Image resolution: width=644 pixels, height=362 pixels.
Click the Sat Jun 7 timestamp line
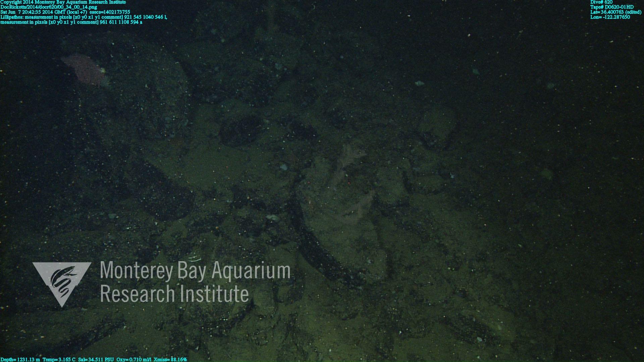point(65,12)
